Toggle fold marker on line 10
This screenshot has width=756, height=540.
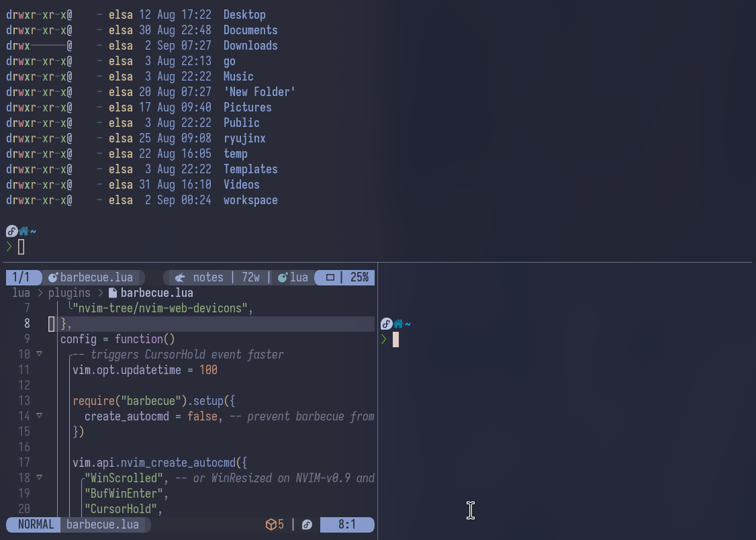point(40,354)
